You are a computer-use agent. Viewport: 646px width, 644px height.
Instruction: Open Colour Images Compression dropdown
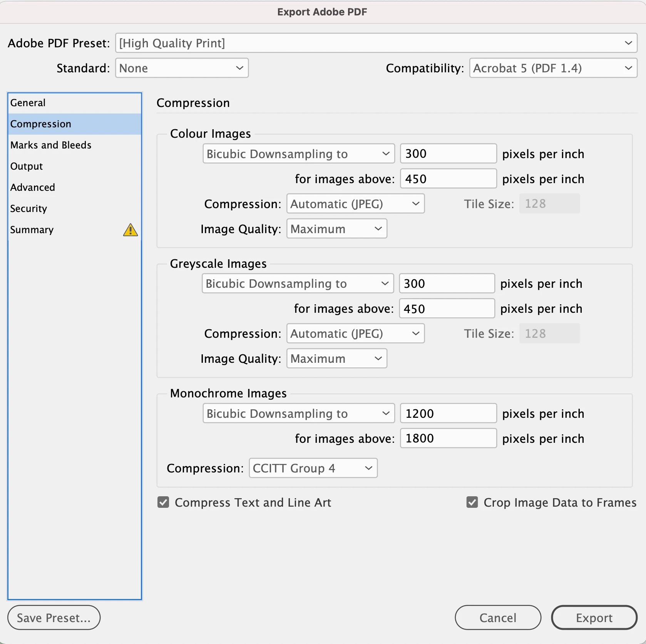tap(355, 204)
